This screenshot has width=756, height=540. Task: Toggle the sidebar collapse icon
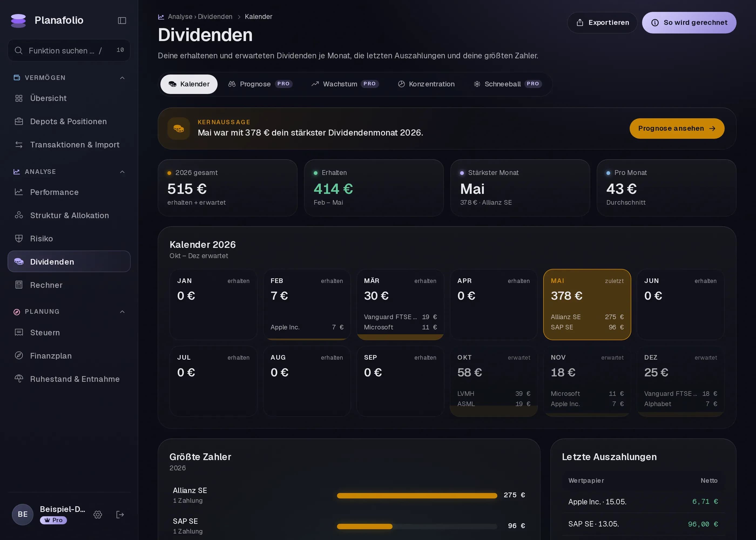pos(122,21)
